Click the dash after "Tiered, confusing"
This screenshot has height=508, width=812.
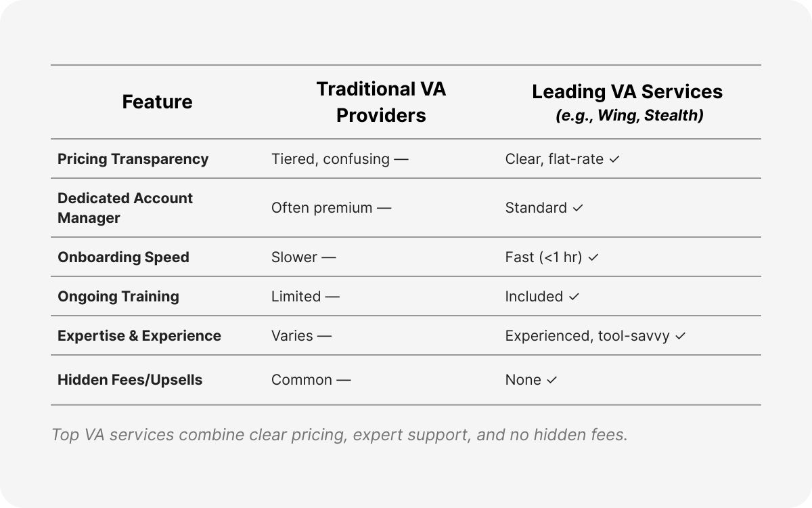click(401, 160)
